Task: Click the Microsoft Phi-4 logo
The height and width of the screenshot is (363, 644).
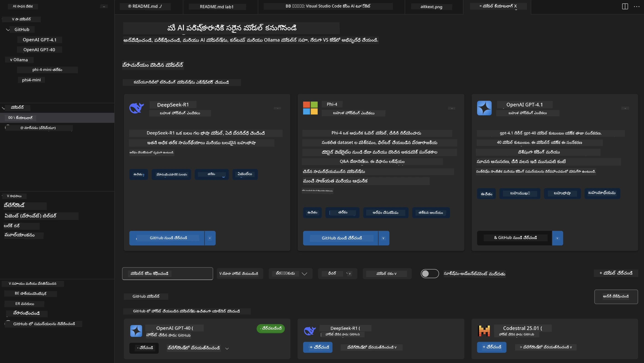Action: tap(310, 108)
